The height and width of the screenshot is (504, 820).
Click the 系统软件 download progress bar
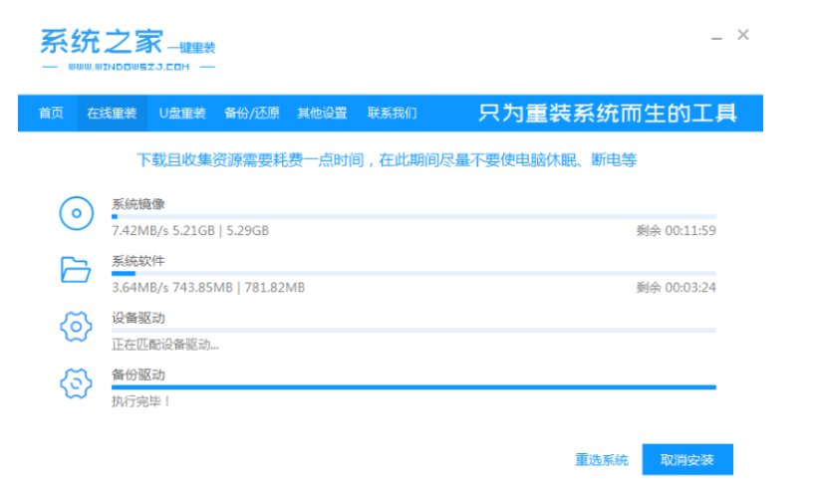click(x=413, y=274)
